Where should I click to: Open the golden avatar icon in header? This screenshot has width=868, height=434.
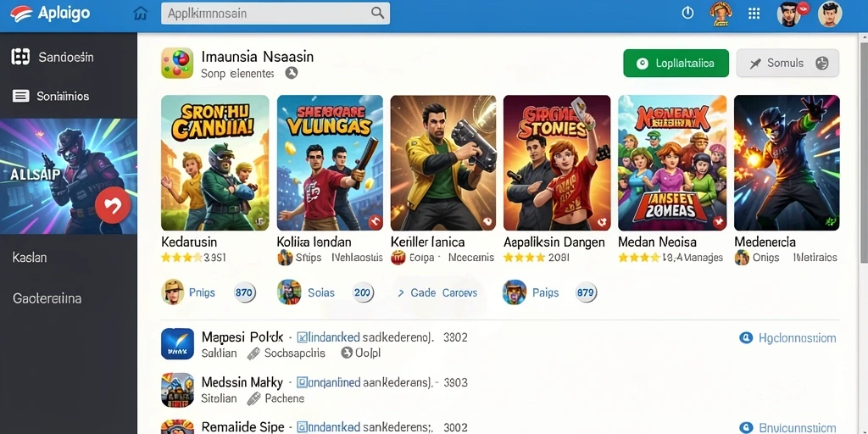coord(721,14)
